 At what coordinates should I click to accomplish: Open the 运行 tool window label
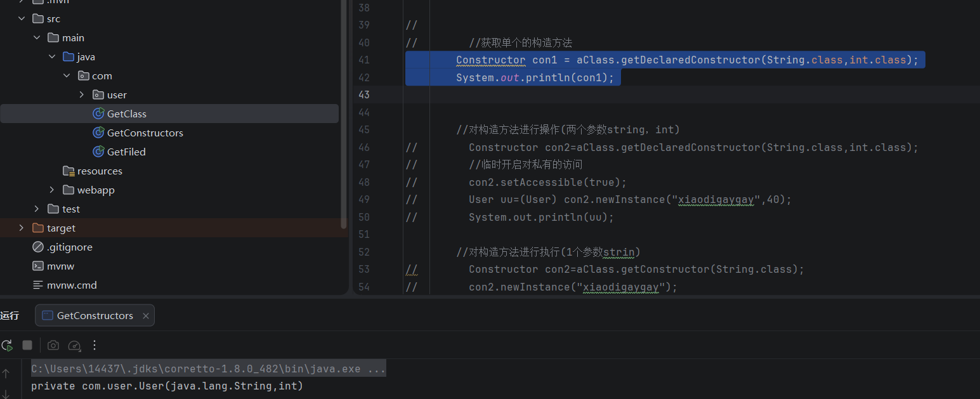[x=10, y=316]
